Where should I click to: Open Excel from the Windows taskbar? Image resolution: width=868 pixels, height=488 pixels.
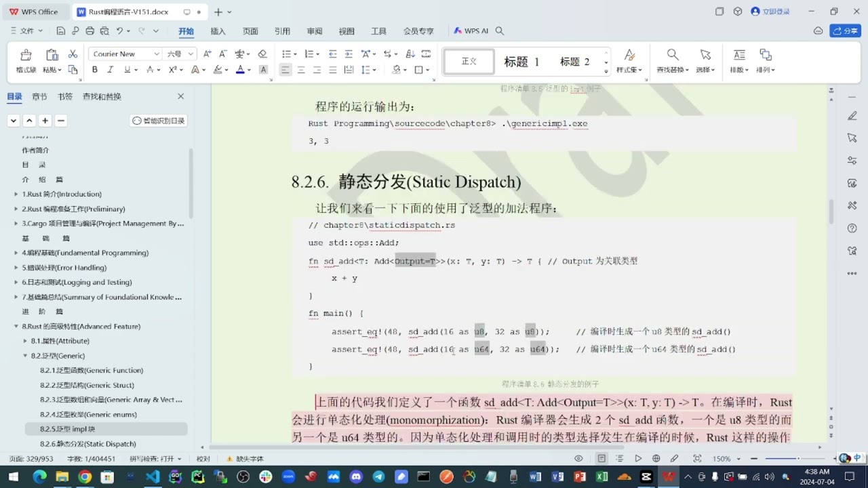(601, 476)
